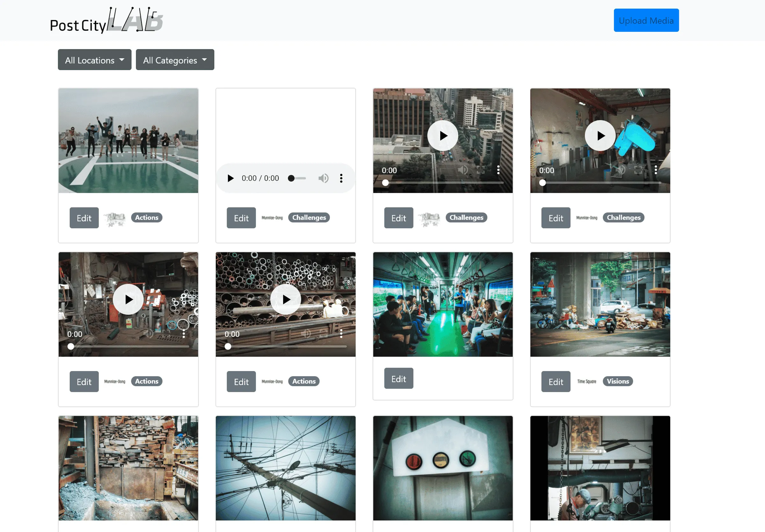Viewport: 765px width, 532px height.
Task: Play the cluttered metal workshop video
Action: (x=128, y=299)
